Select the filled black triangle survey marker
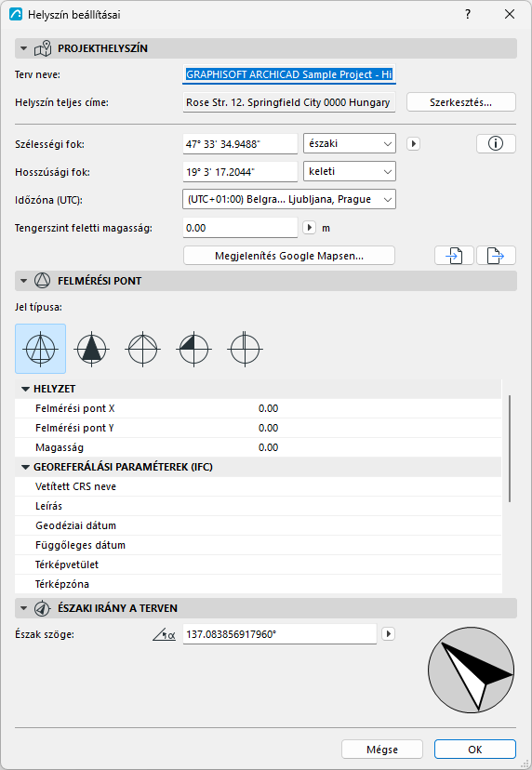The height and width of the screenshot is (770, 532). click(91, 349)
